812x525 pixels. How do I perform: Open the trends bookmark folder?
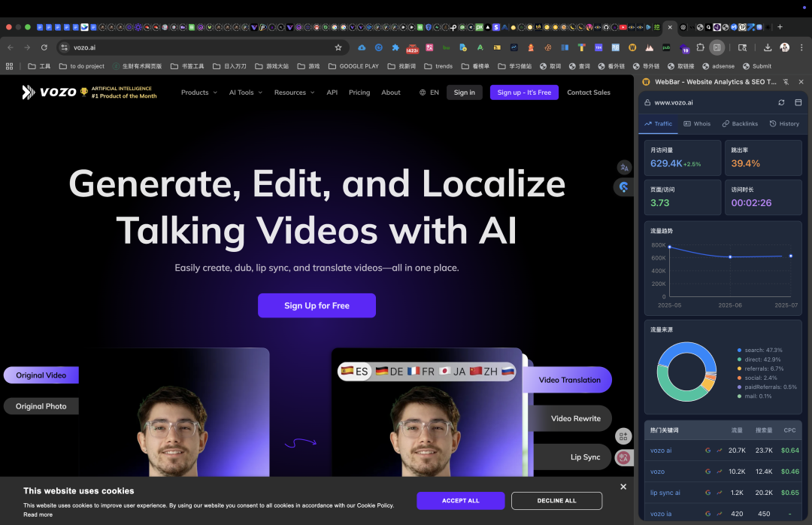[438, 66]
